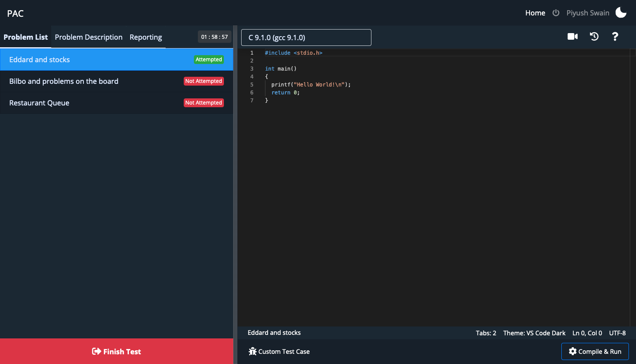Click Home in the top navigation bar
The height and width of the screenshot is (364, 636).
click(x=535, y=13)
